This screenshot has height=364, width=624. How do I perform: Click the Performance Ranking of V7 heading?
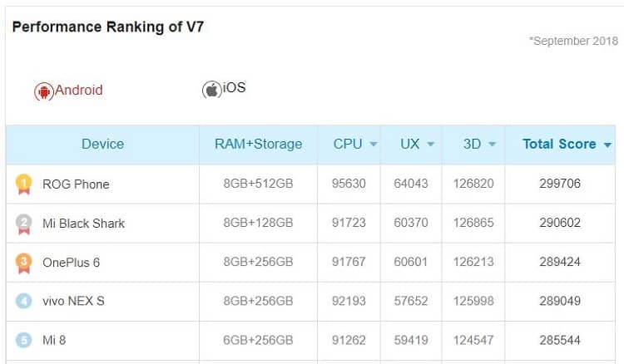coord(108,27)
